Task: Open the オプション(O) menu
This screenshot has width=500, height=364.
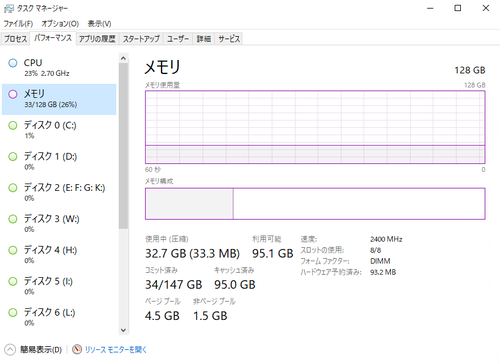Action: point(60,24)
